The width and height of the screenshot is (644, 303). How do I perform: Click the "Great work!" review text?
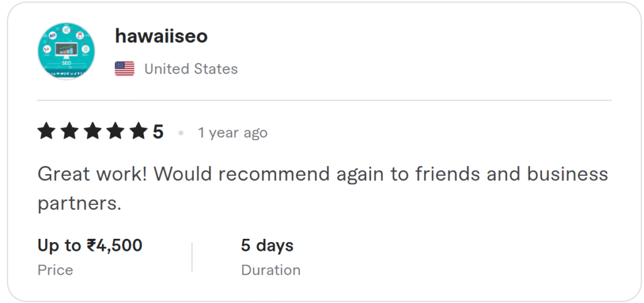coord(92,174)
